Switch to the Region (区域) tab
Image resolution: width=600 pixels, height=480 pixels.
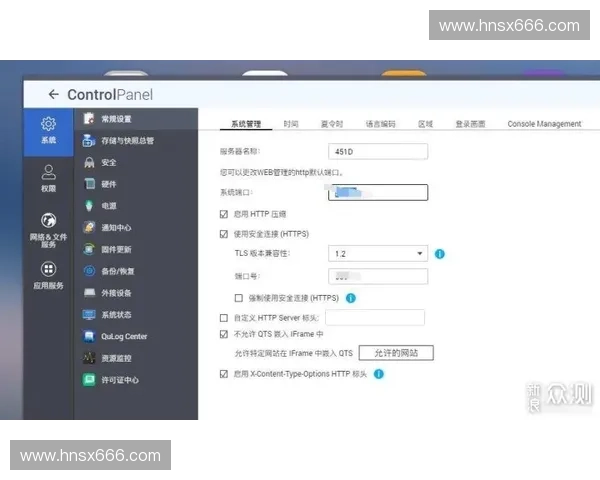tap(425, 124)
